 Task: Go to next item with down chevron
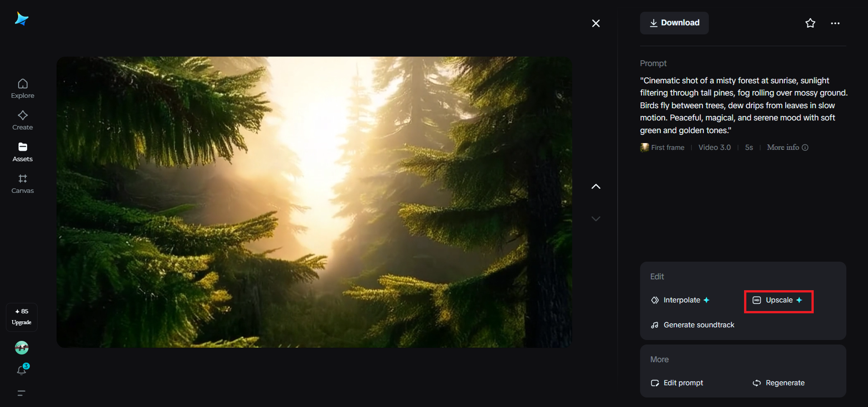596,219
